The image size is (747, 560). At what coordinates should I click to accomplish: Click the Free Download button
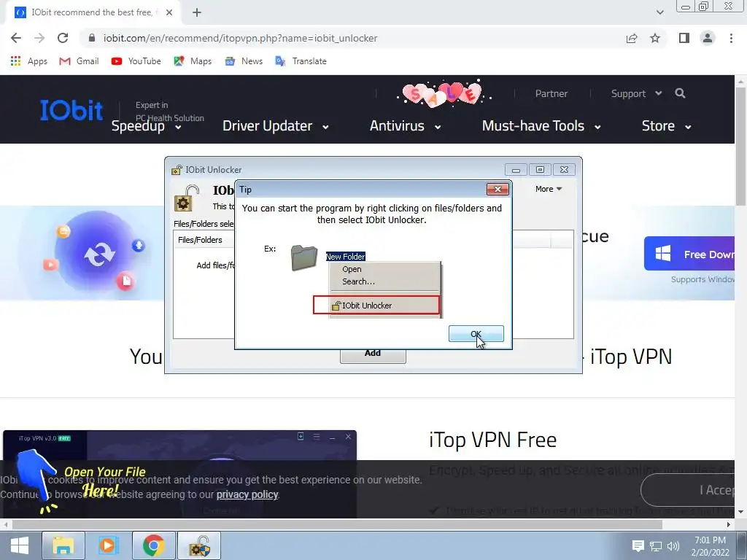click(689, 253)
